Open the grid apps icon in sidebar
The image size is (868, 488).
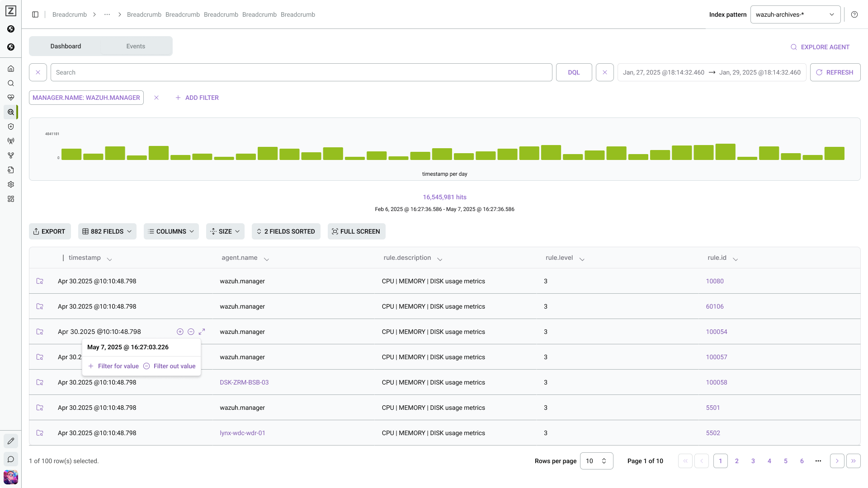pos(11,199)
